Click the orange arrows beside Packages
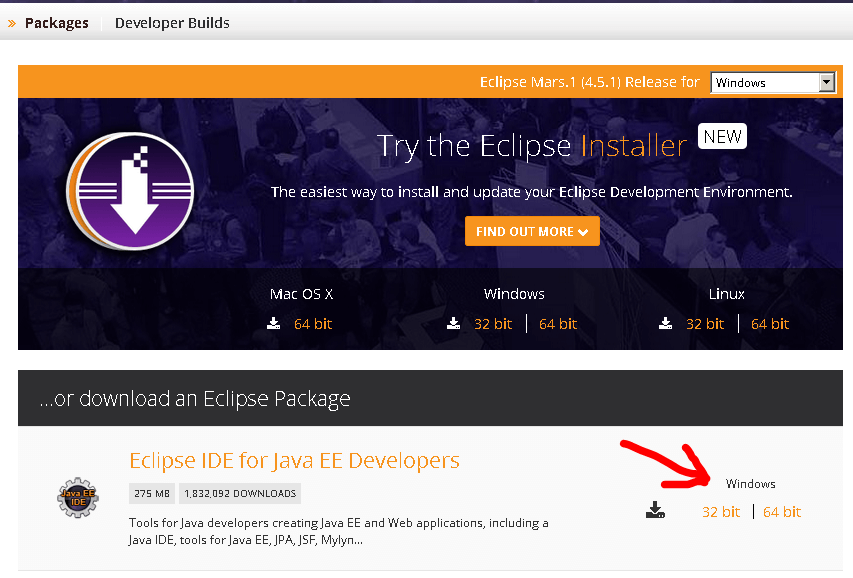Screen dimensions: 853x578 (x=12, y=23)
